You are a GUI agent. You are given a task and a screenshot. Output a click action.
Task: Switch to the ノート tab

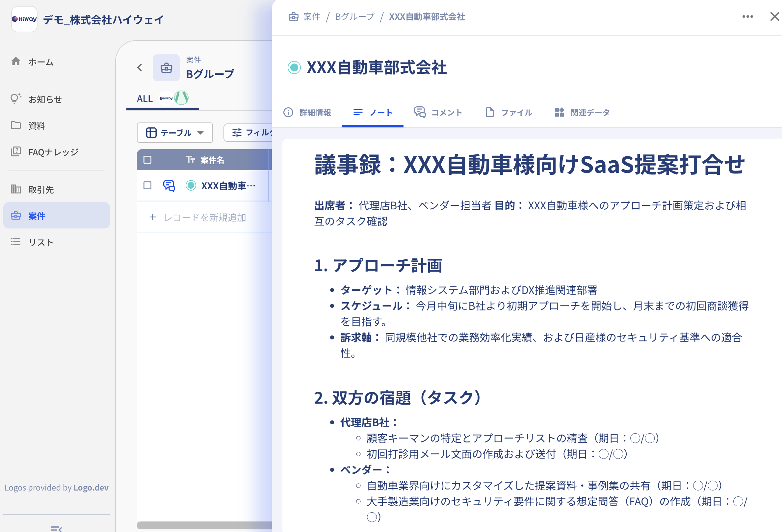[373, 112]
